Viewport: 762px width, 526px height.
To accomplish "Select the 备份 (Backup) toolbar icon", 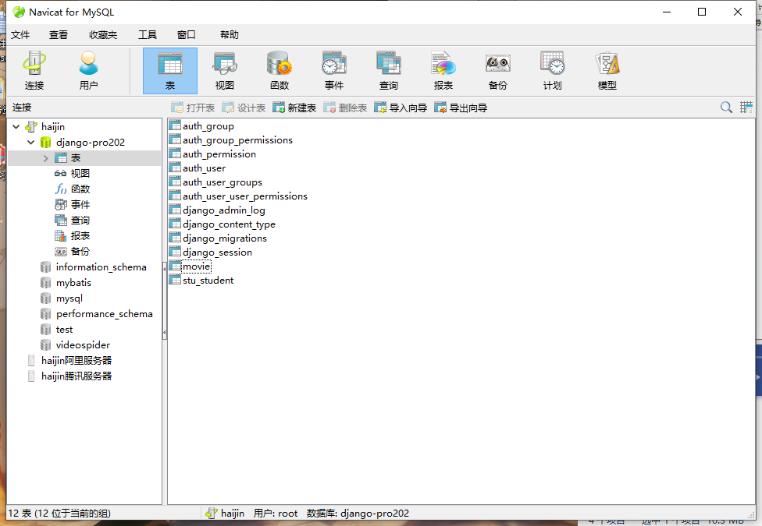I will coord(498,71).
